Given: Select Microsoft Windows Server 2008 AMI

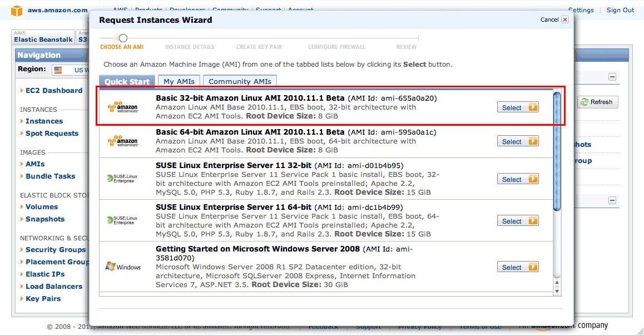Looking at the screenshot, I should [518, 267].
